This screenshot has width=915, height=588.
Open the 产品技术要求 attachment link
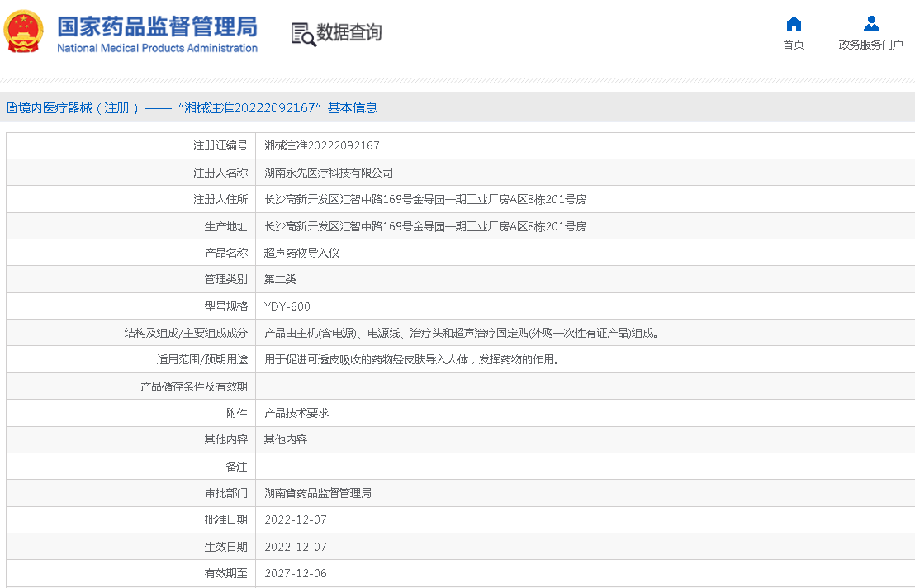click(296, 413)
